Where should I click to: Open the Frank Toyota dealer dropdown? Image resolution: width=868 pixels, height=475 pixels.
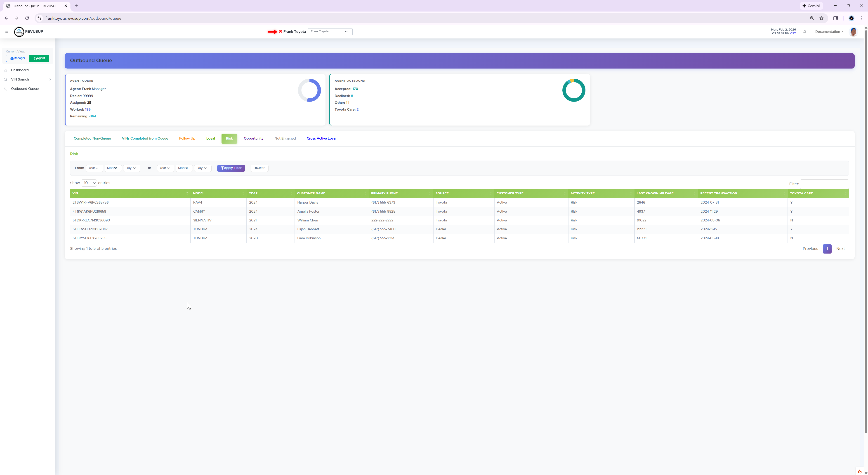click(x=330, y=32)
